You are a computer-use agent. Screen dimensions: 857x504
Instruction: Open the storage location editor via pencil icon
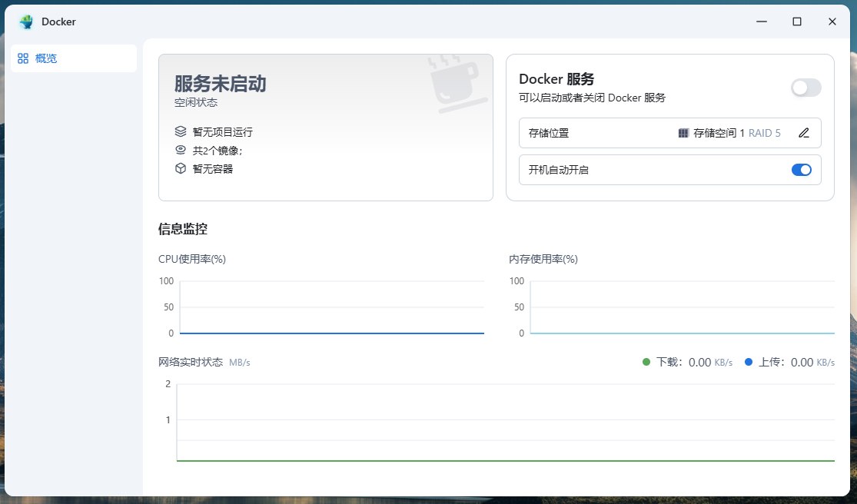click(x=804, y=133)
